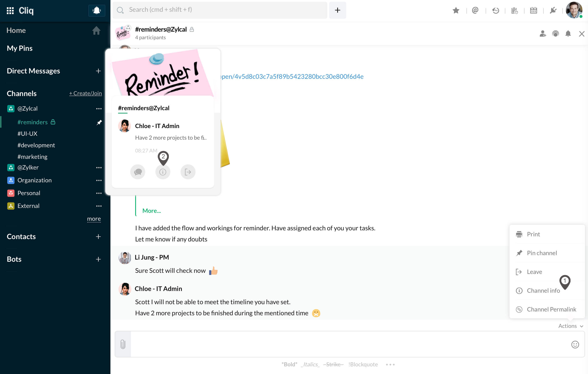Image resolution: width=588 pixels, height=374 pixels.
Task: Open options for Organization channels
Action: (99, 180)
